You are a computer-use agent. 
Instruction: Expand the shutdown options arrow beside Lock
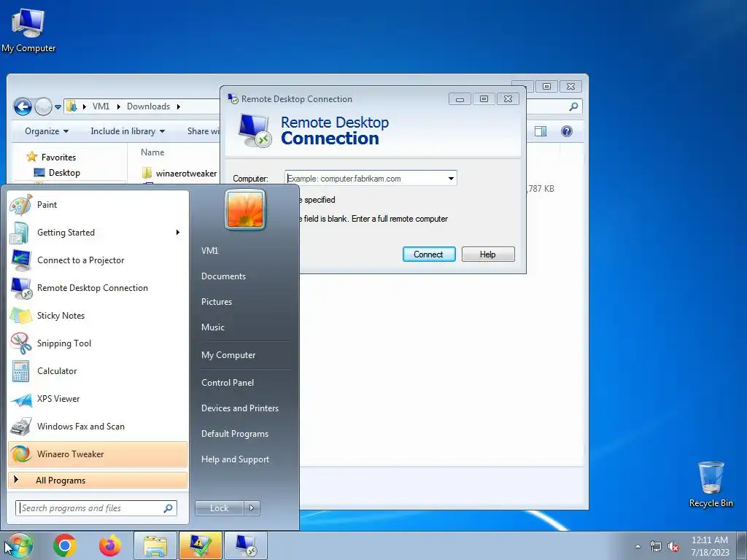[252, 508]
